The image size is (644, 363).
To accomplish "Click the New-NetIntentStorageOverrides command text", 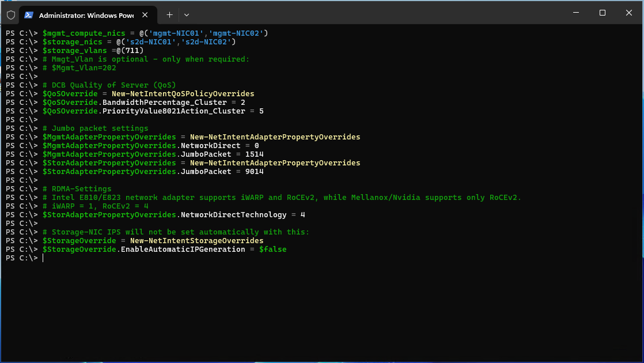I will click(x=196, y=241).
